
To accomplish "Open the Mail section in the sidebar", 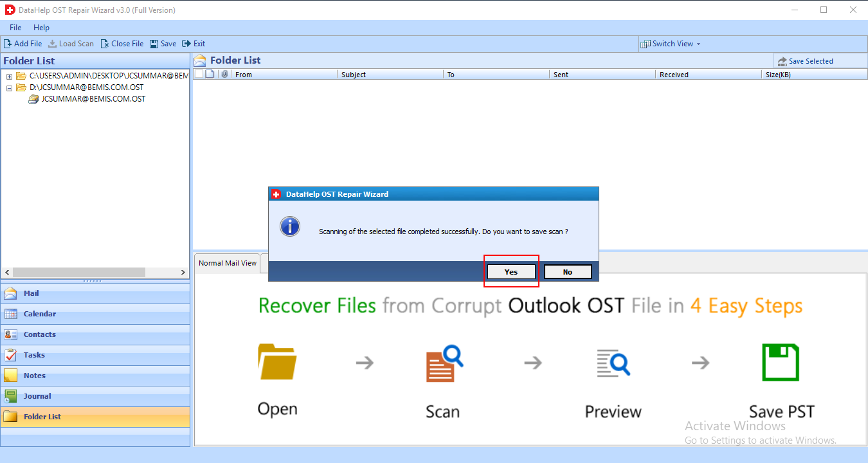I will (95, 293).
